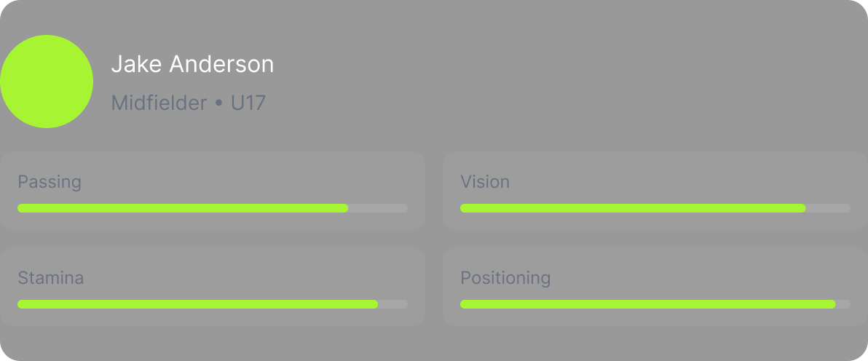Screen dimensions: 868x361
Task: Click the Stamina stat label
Action: pos(51,277)
